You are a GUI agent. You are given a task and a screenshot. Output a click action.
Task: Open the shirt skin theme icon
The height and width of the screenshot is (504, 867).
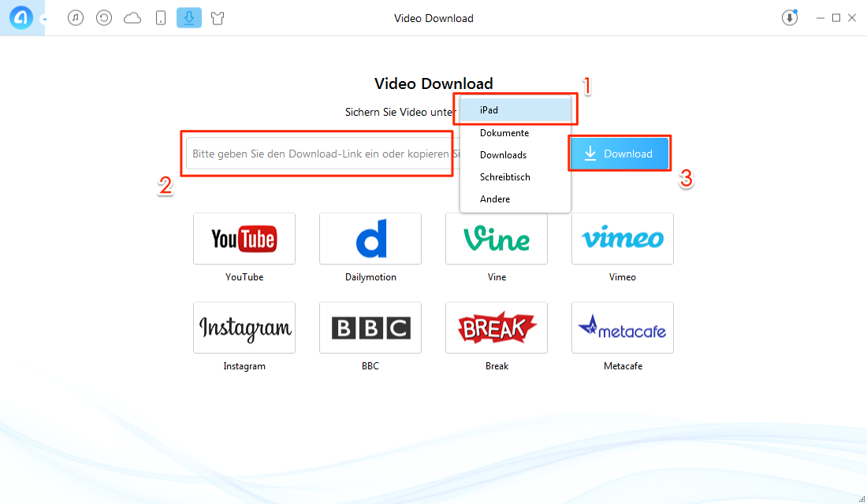coord(218,18)
